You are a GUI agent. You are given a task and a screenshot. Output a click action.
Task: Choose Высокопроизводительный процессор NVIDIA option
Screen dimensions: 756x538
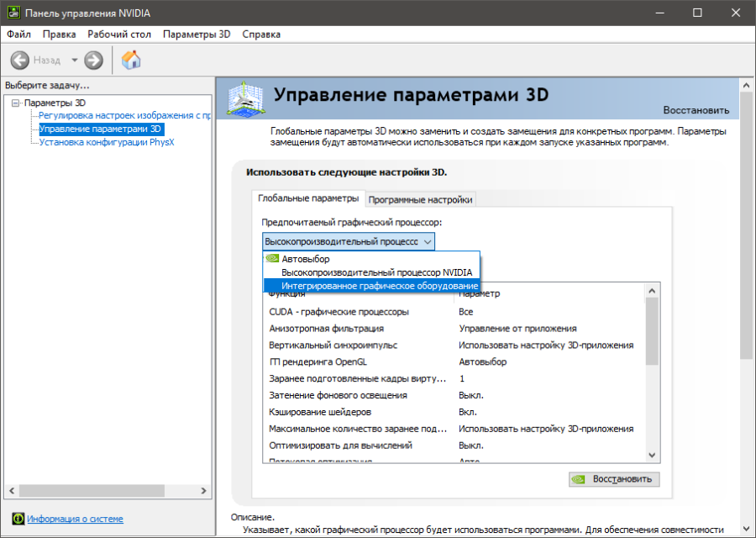pos(371,272)
